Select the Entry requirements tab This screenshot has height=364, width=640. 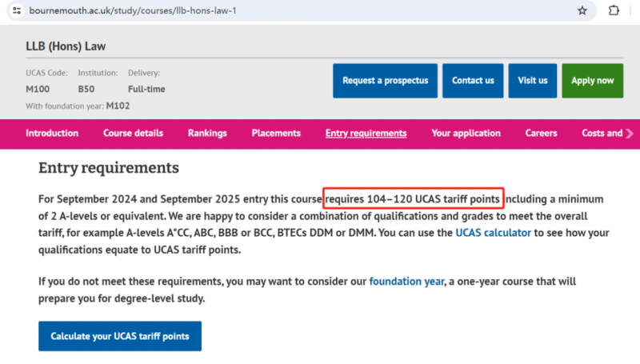click(x=366, y=134)
